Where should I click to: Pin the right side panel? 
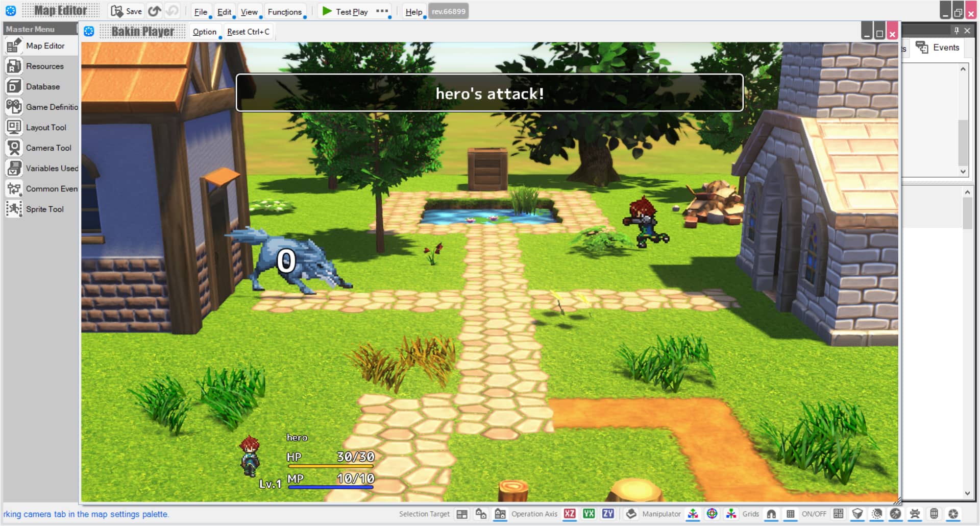[x=957, y=31]
